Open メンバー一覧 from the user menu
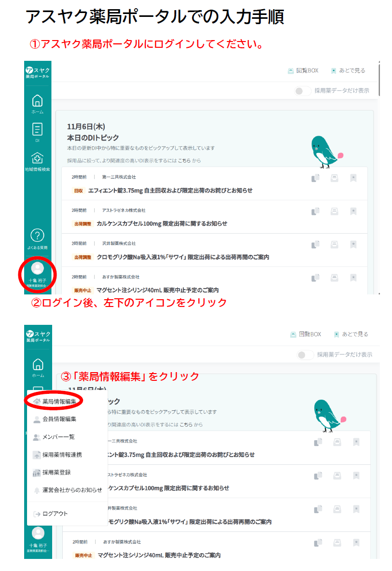 point(58,437)
